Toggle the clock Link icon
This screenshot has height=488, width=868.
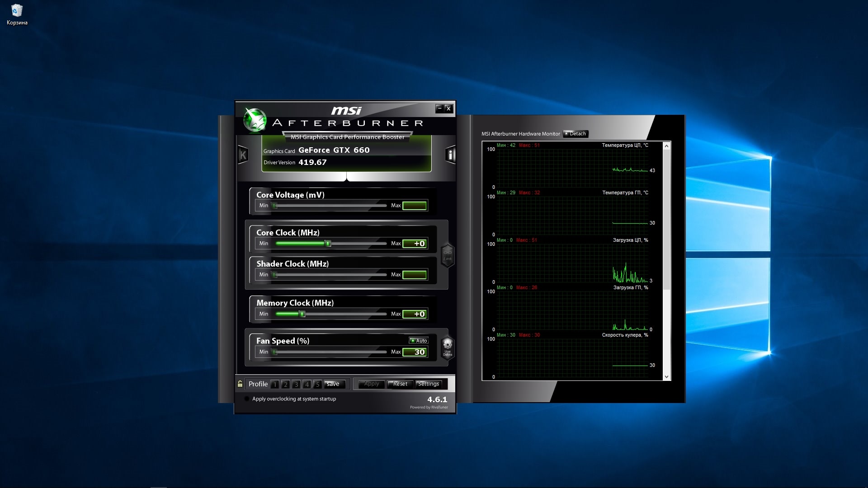(x=447, y=256)
